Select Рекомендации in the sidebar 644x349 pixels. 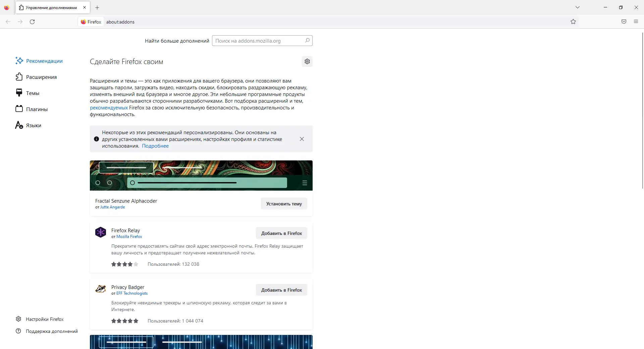[44, 61]
